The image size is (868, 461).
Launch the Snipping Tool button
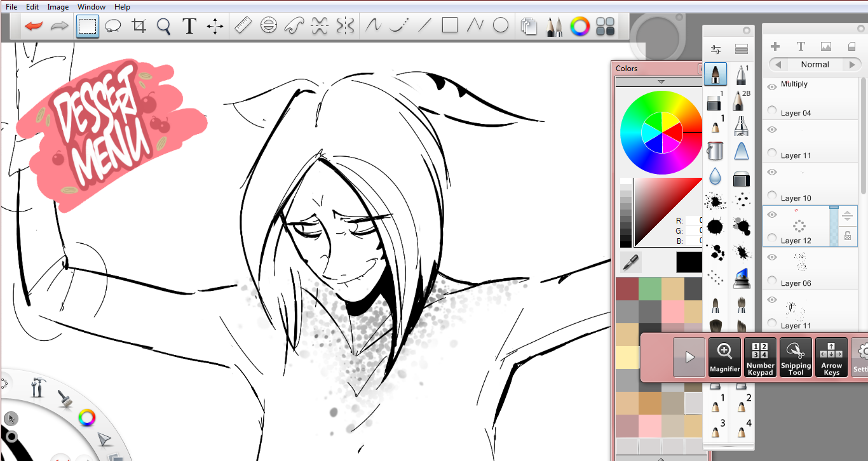[x=796, y=357]
